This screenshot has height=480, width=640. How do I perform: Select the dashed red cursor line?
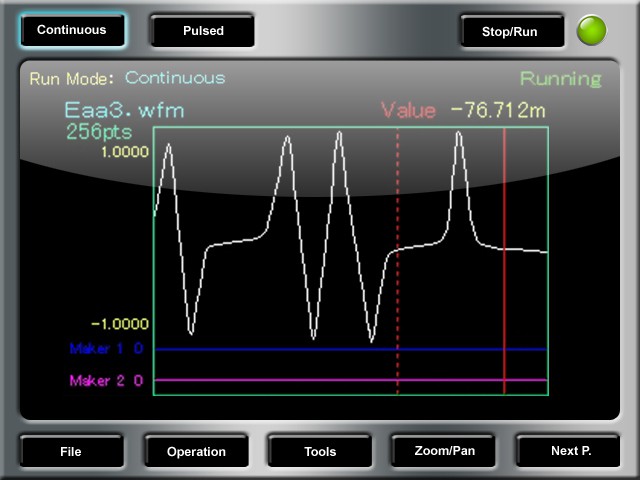coord(398,300)
